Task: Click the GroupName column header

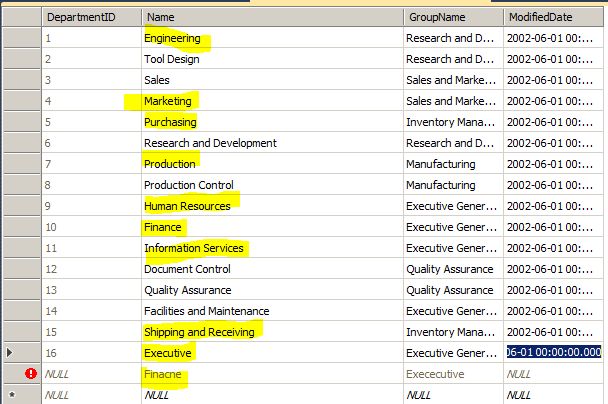Action: coord(452,17)
